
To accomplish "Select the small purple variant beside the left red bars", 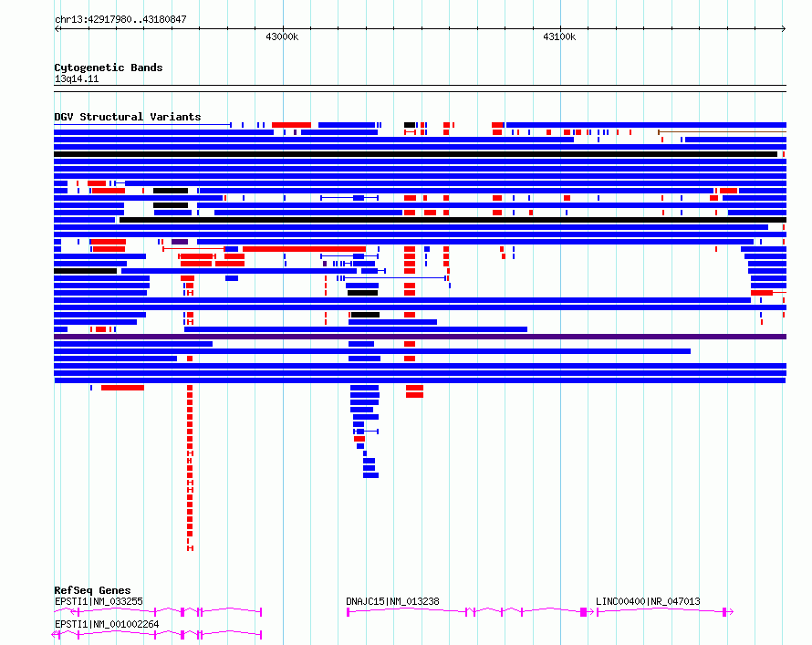I will click(180, 242).
